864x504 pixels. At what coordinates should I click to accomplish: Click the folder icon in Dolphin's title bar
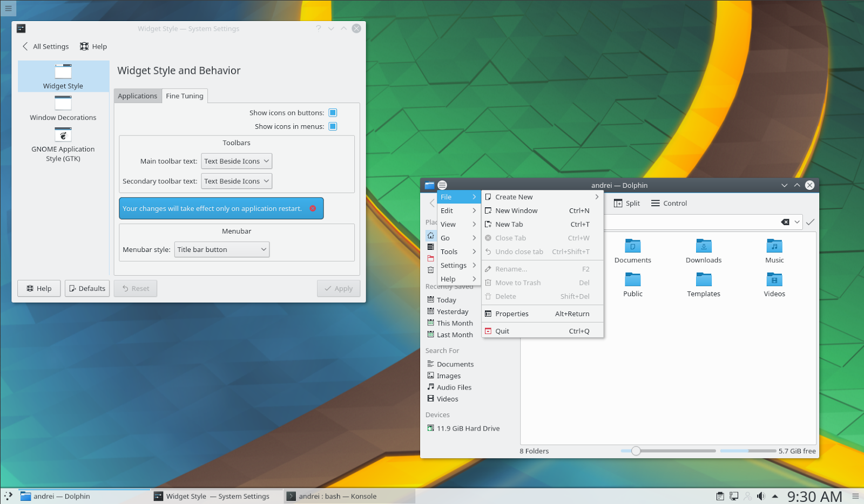(x=429, y=185)
